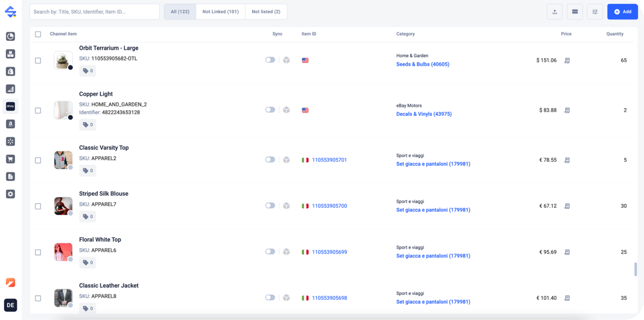Click price details icon for Orbit Terrarium
Screen dimensions: 644x320
pyautogui.click(x=567, y=61)
